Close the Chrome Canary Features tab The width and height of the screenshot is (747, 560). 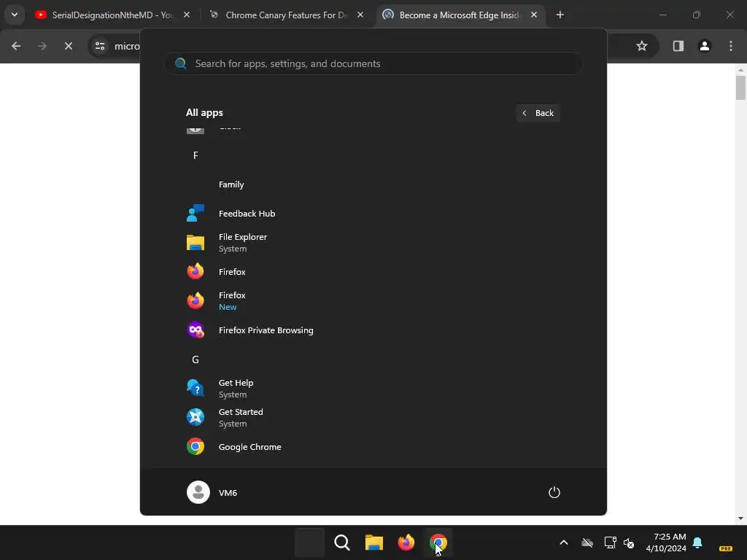point(360,15)
